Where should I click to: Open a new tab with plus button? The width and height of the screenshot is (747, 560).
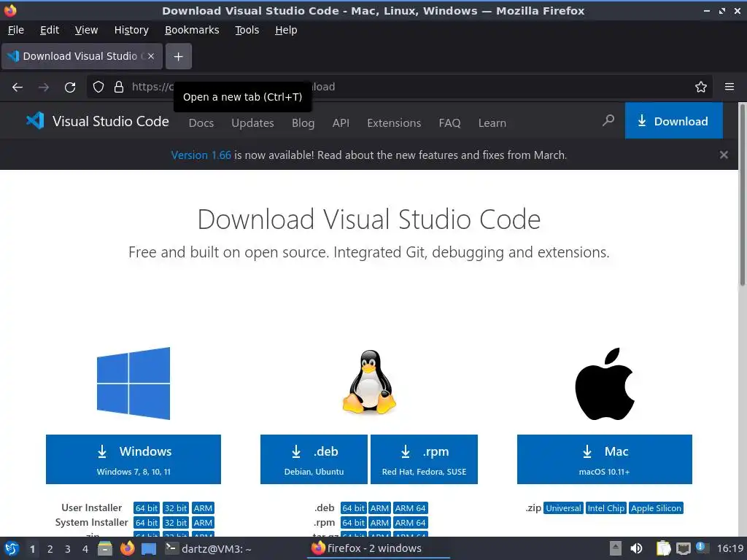(x=178, y=57)
